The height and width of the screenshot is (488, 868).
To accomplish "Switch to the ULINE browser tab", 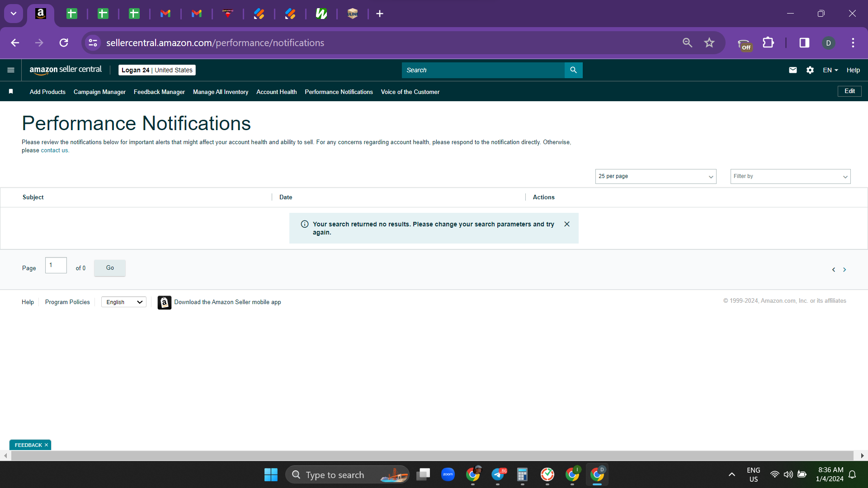I will click(353, 14).
